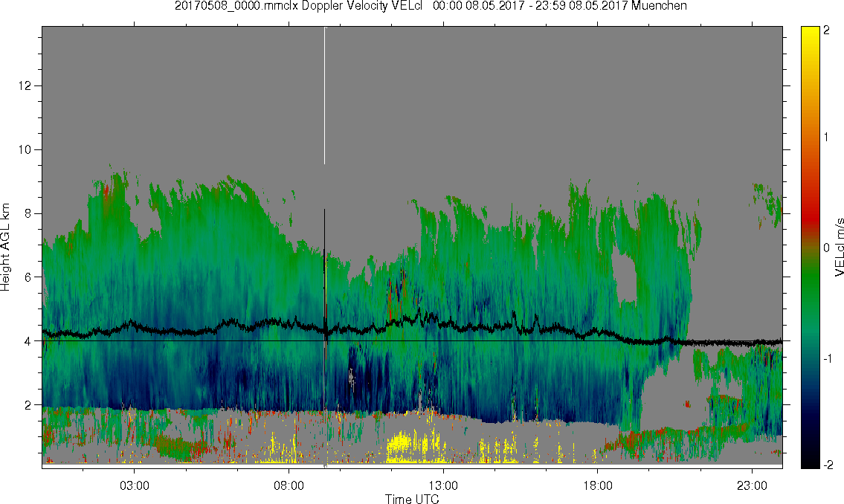Click the height axis label '4'

pyautogui.click(x=28, y=341)
